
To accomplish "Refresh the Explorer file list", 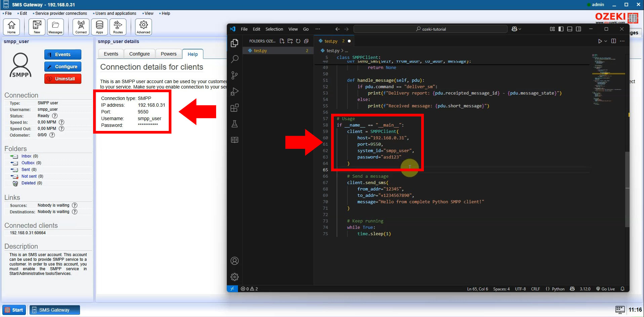I will (x=298, y=41).
